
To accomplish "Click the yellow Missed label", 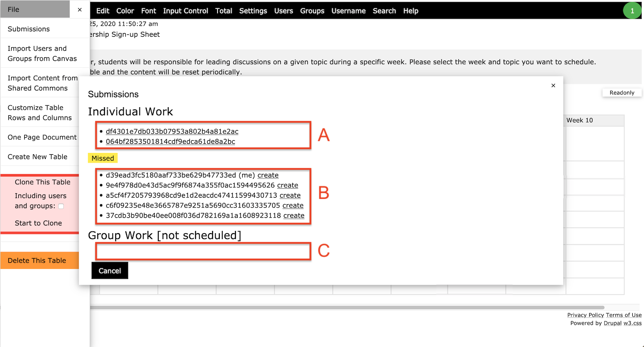I will (103, 158).
